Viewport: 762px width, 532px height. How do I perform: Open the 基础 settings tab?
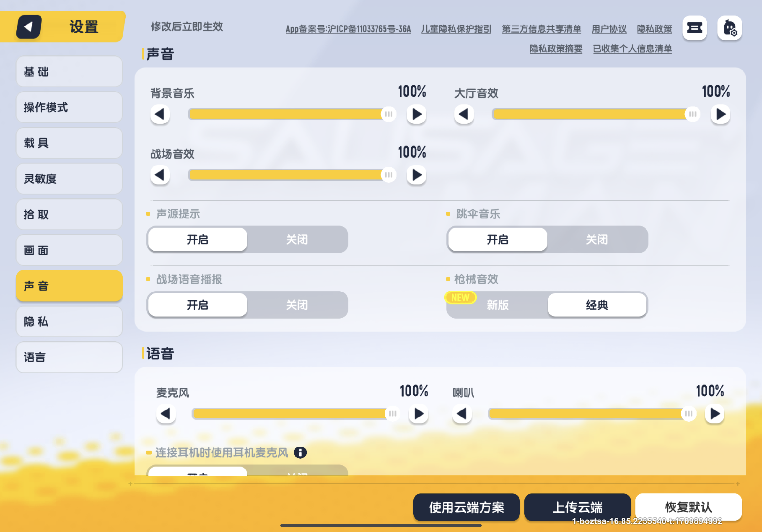(x=69, y=72)
